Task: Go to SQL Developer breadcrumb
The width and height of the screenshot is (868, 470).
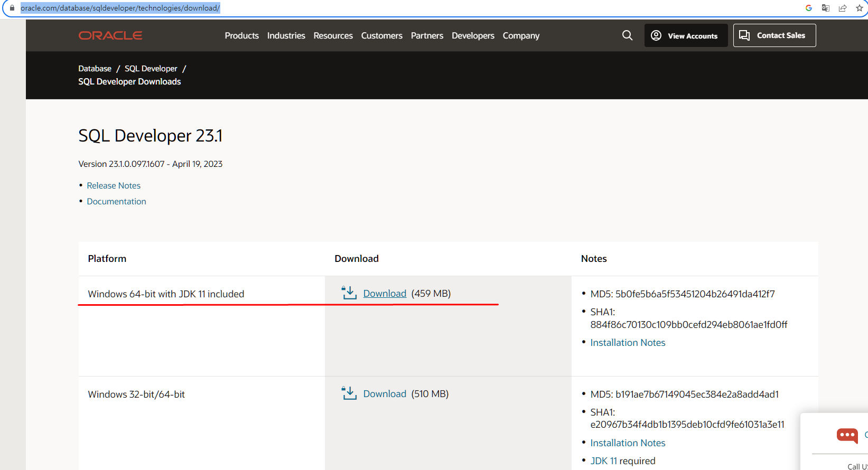Action: point(151,69)
